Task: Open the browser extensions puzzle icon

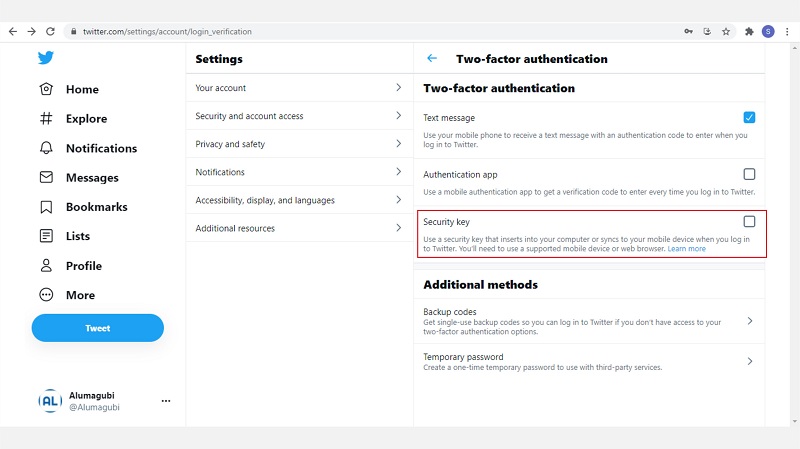Action: 749,32
